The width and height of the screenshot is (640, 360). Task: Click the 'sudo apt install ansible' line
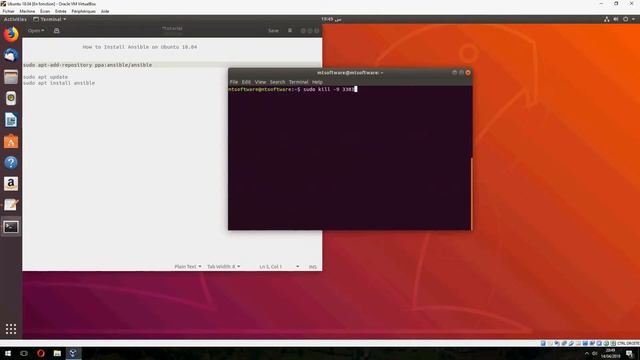point(59,83)
